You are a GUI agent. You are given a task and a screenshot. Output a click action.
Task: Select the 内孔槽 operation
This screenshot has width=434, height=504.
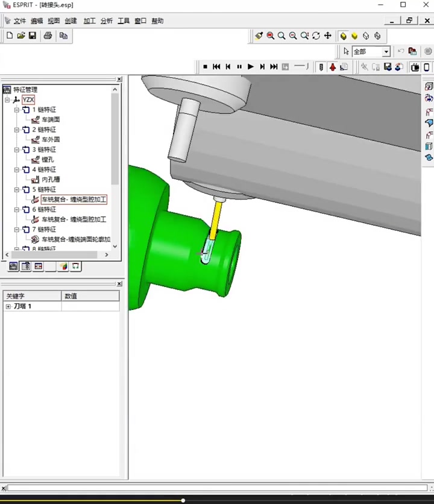pyautogui.click(x=51, y=180)
